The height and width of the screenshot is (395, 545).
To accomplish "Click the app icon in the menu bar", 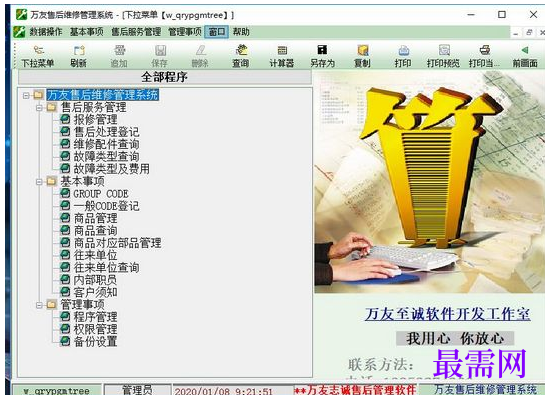I will [19, 32].
